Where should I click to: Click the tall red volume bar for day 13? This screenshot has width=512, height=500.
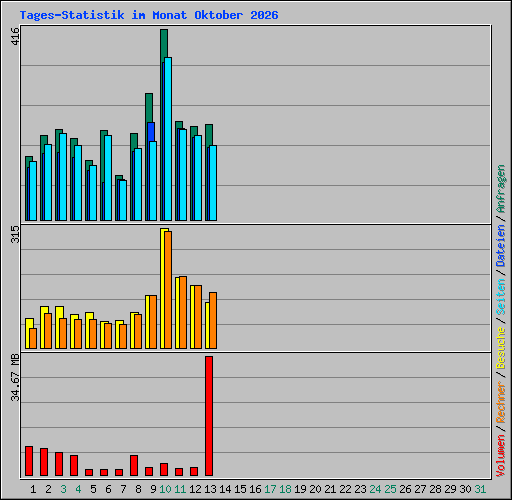[209, 416]
